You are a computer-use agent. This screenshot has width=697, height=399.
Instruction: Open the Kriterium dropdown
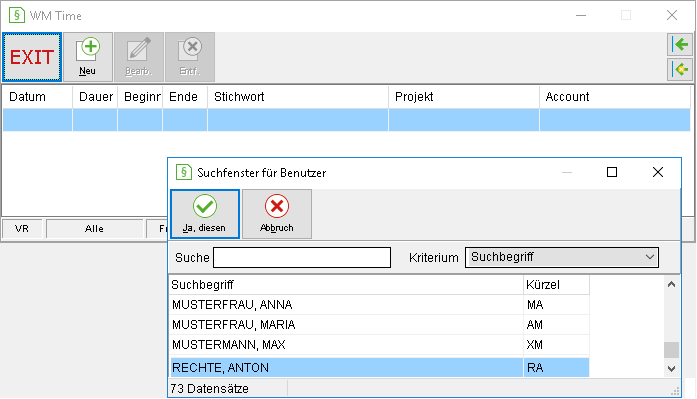[x=562, y=257]
